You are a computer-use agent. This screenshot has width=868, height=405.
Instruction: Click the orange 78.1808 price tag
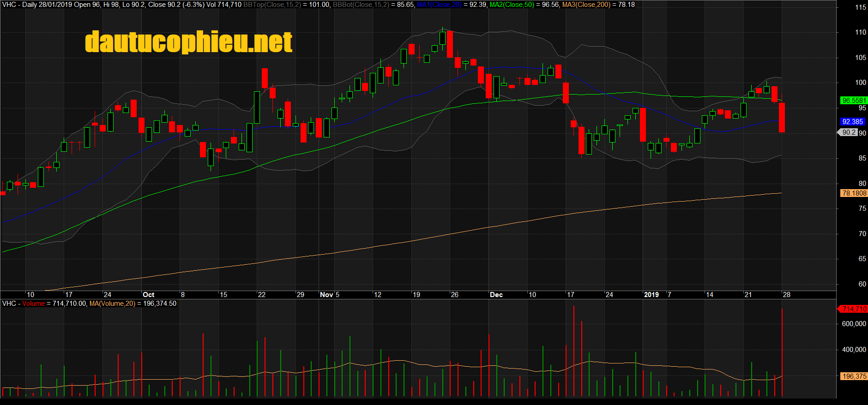tap(853, 193)
